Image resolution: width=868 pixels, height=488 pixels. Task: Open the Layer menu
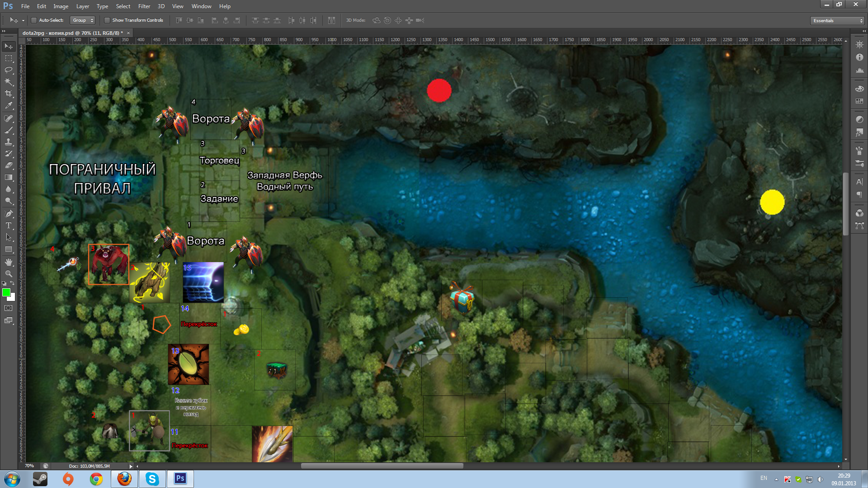[83, 6]
